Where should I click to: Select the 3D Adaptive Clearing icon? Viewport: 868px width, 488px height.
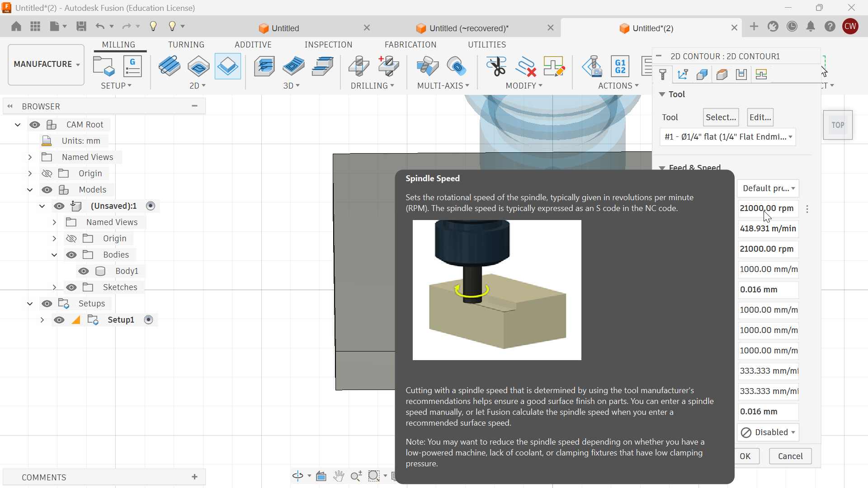click(265, 66)
